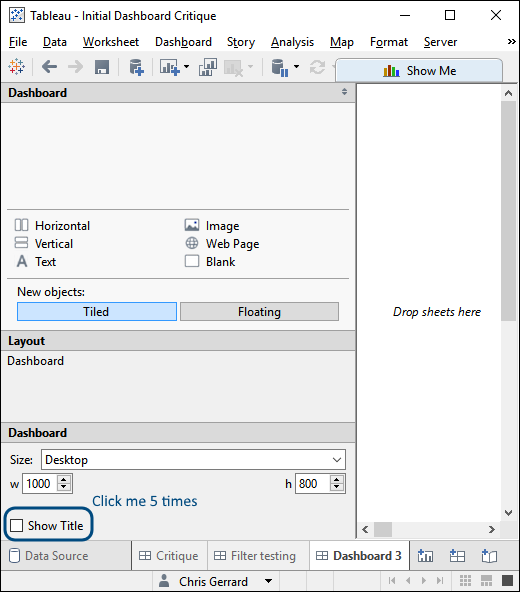Image resolution: width=520 pixels, height=592 pixels.
Task: Open the Size Desktop dropdown
Action: pyautogui.click(x=193, y=459)
